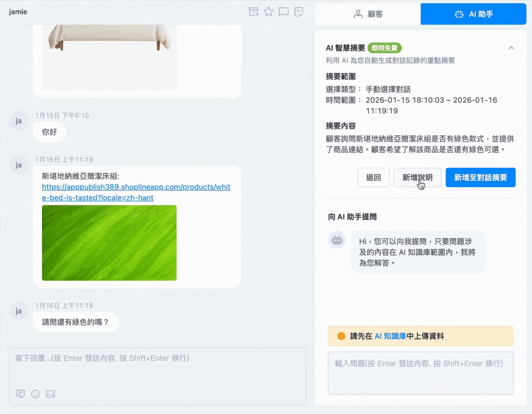Click the summary time range value

click(x=431, y=105)
